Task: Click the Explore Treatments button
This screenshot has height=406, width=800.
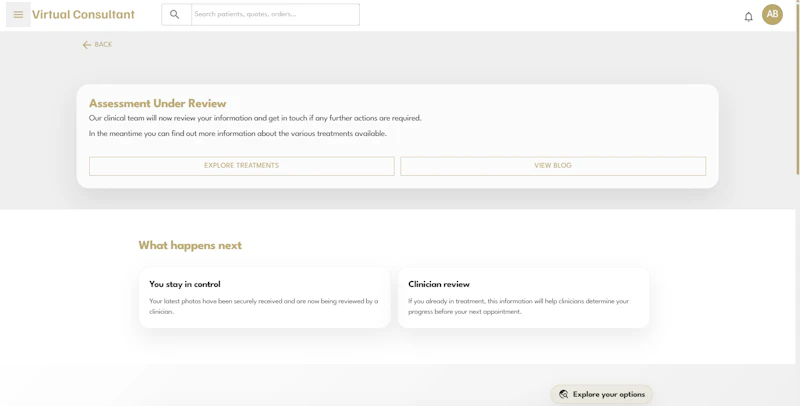Action: pos(242,166)
